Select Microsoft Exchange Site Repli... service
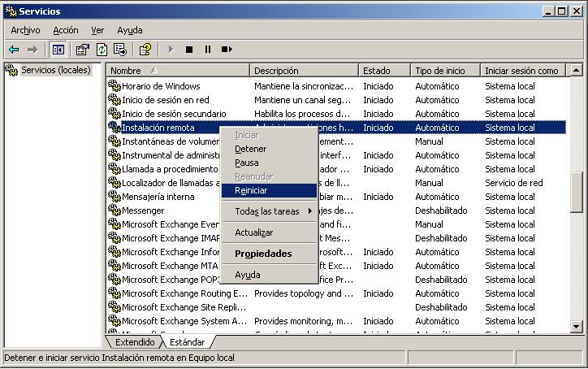 pyautogui.click(x=184, y=307)
